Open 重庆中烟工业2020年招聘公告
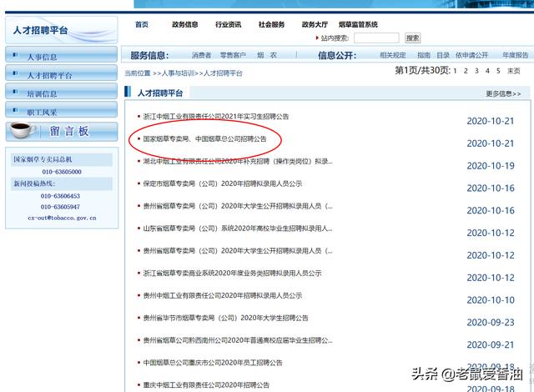The width and height of the screenshot is (534, 392). (206, 384)
